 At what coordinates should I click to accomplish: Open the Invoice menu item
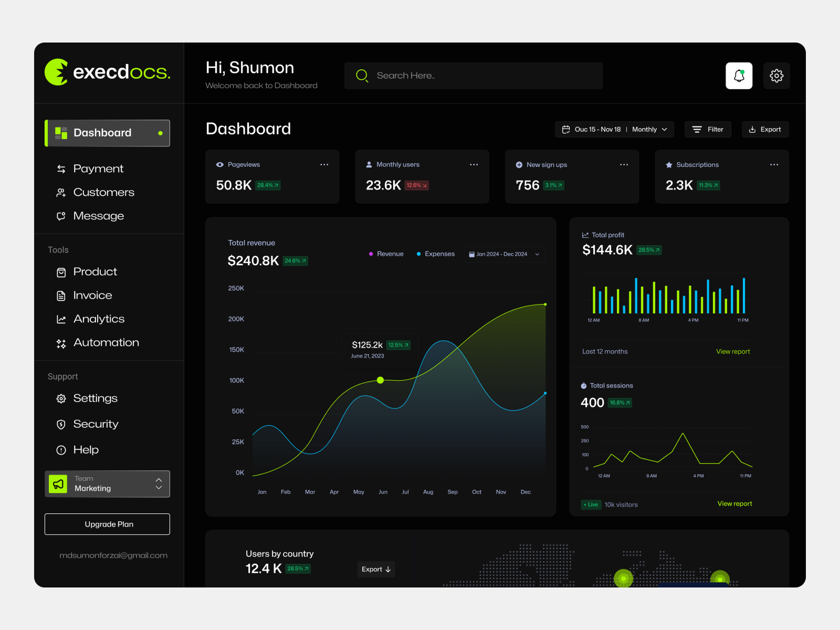point(92,296)
